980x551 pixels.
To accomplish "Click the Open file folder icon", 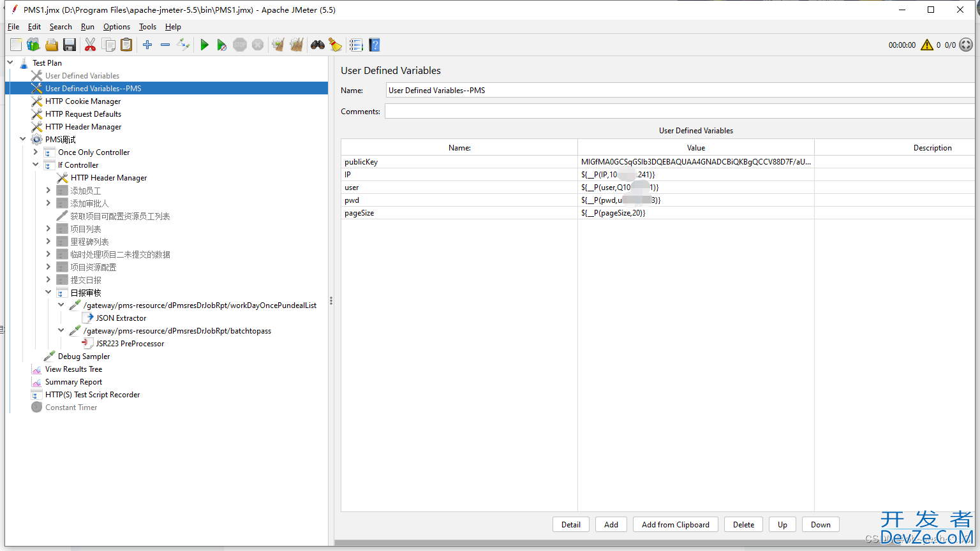I will (x=52, y=45).
